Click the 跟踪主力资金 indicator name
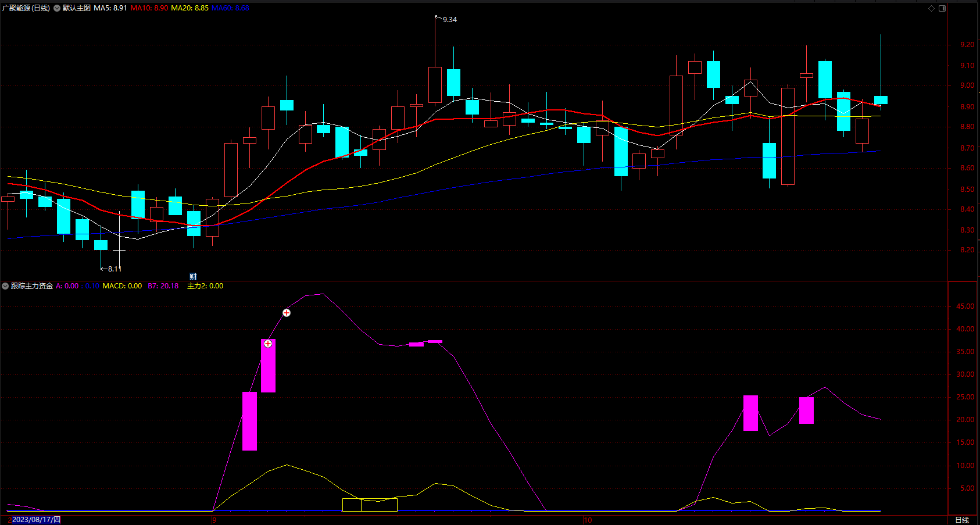 (32, 286)
